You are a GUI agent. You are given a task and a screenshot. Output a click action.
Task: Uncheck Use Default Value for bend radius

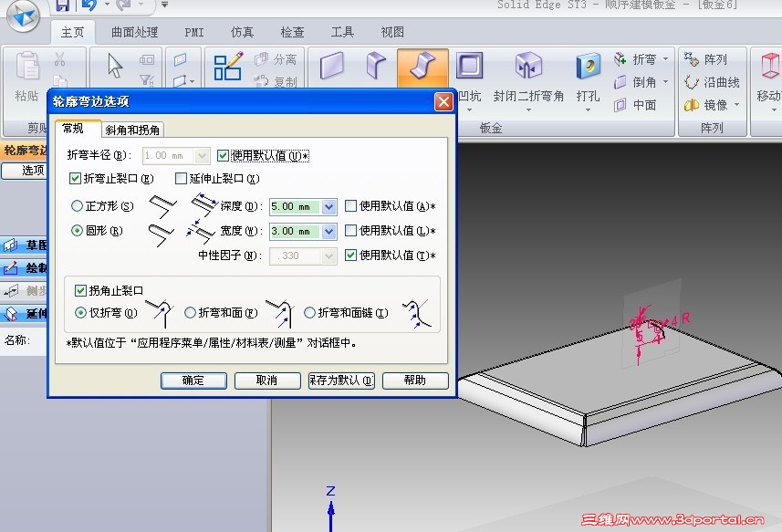point(223,155)
